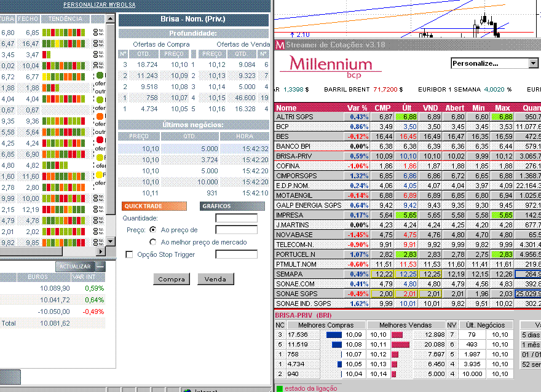Select the SONAE IND. SGPS row
Screen dimensions: 541x392
[408, 304]
